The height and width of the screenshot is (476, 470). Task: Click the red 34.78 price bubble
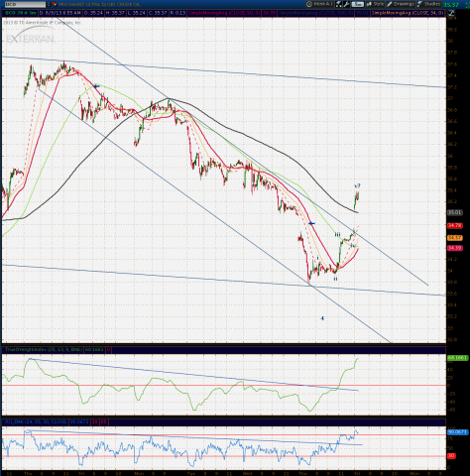(x=455, y=225)
